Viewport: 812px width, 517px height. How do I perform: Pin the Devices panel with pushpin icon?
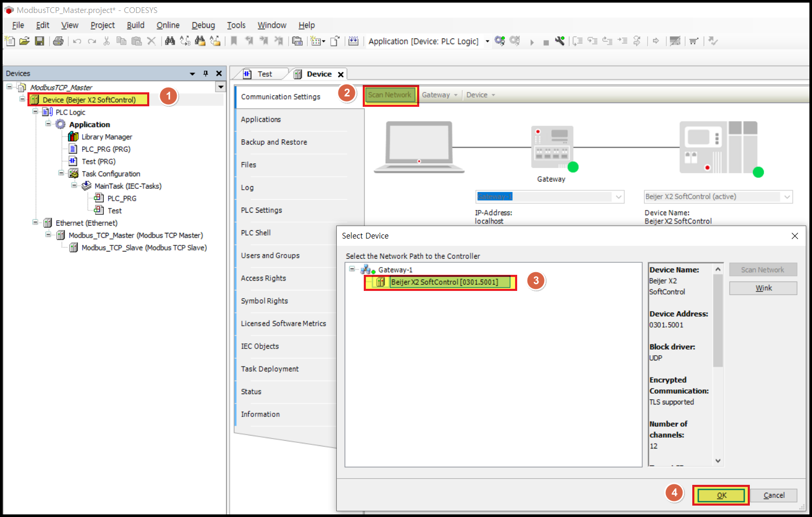(206, 74)
